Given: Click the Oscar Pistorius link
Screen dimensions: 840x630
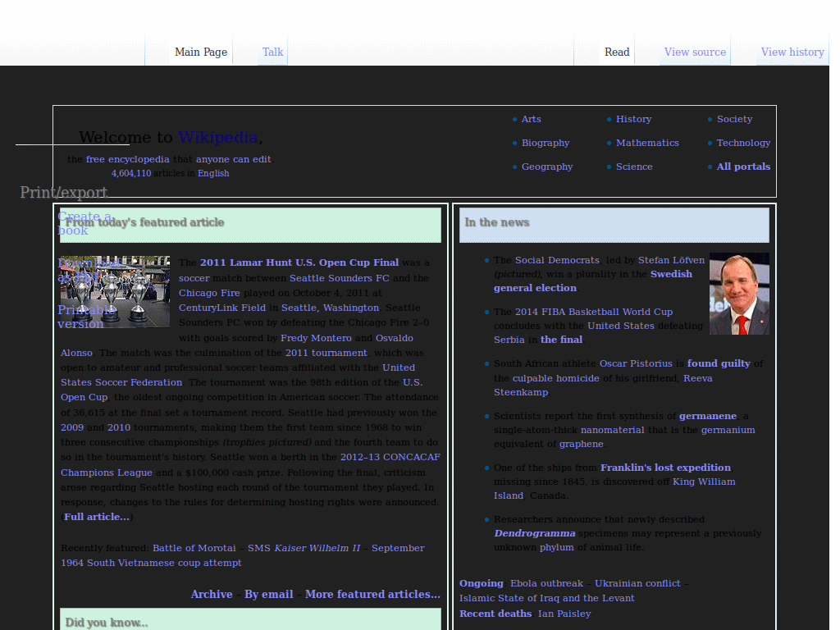Looking at the screenshot, I should click(x=636, y=363).
